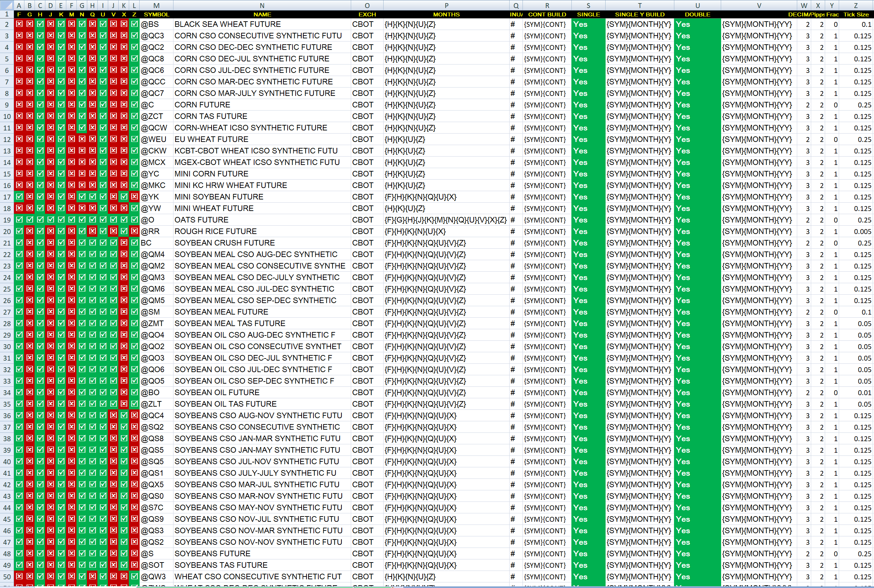Click the Z month check icon in the @QC3 row

click(x=134, y=36)
